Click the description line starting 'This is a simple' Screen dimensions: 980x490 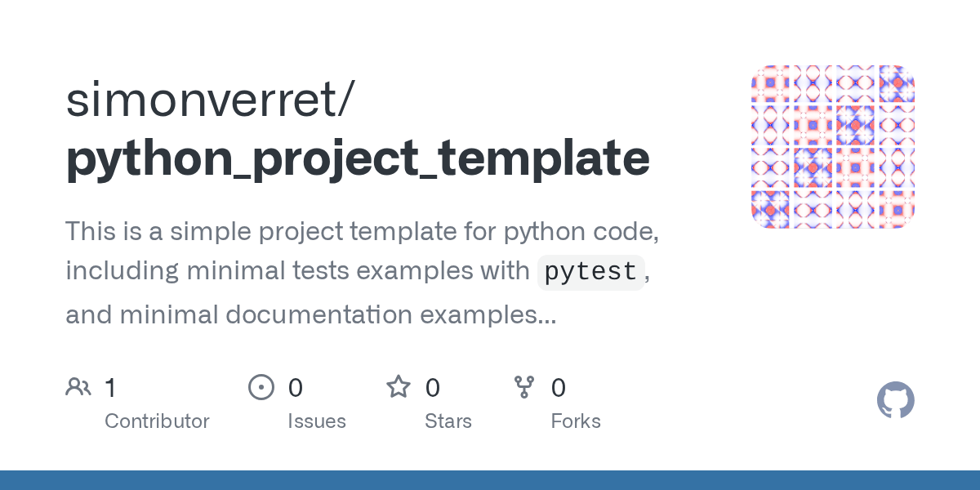pos(362,232)
